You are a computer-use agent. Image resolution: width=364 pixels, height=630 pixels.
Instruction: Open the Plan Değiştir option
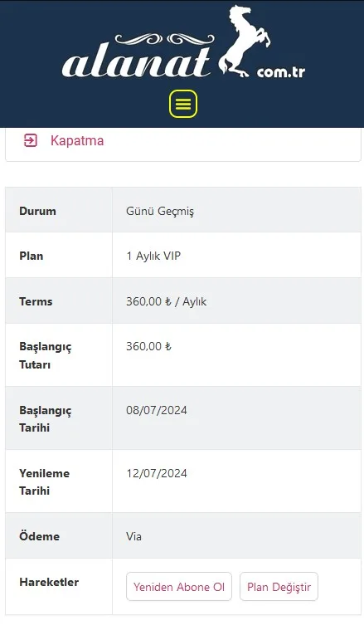click(x=279, y=587)
